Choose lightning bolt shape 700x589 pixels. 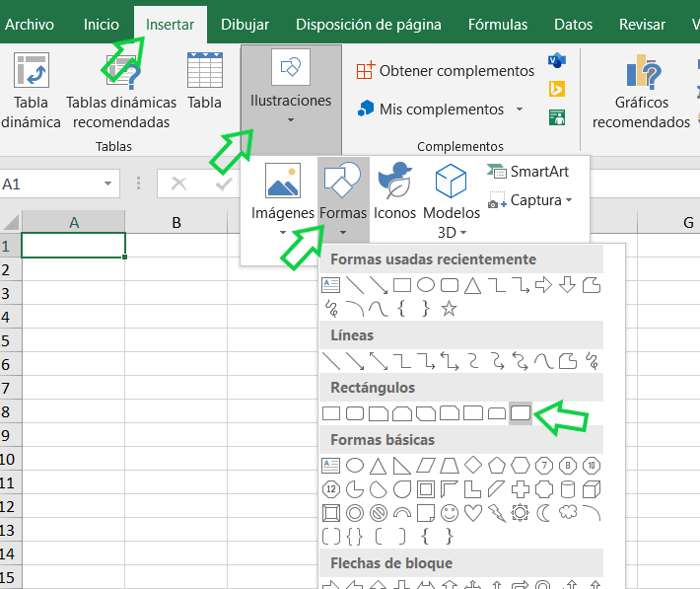pos(497,513)
